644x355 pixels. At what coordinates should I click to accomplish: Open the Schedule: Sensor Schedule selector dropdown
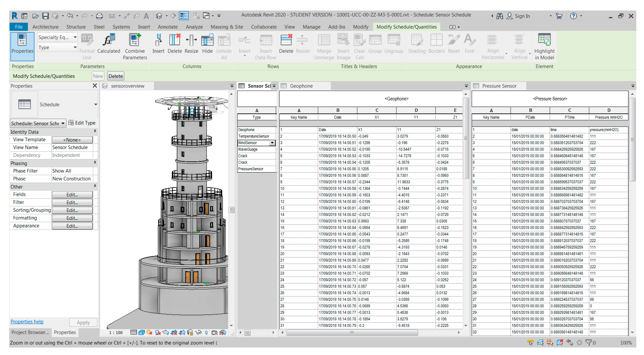tap(63, 123)
